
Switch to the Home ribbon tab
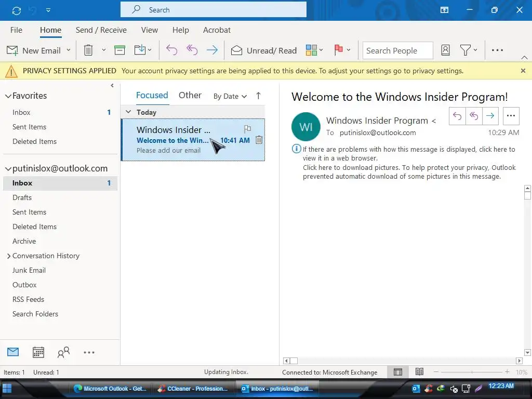50,30
